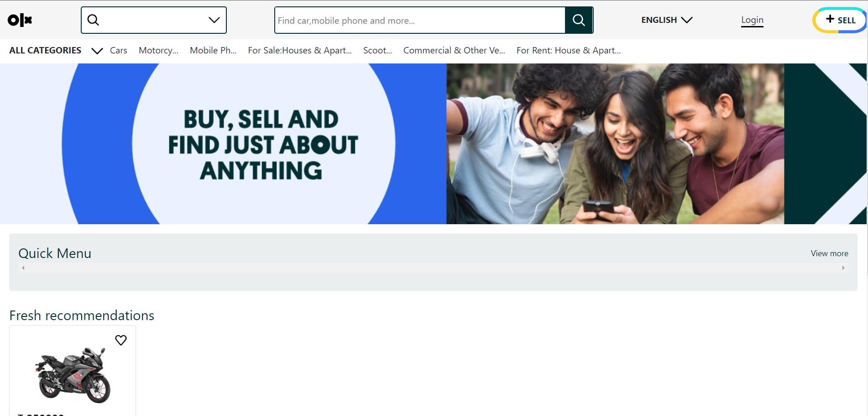Screen dimensions: 868x416
Task: Select the Mobile Phones category
Action: pos(213,51)
